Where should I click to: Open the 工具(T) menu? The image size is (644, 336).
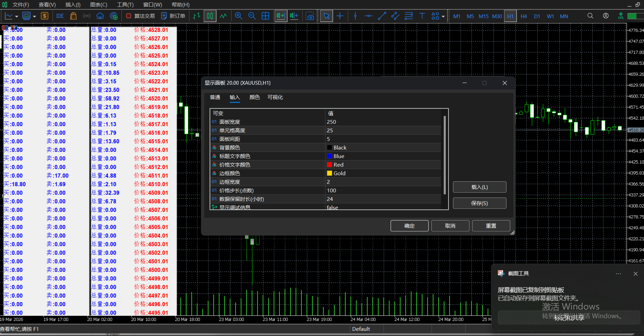click(x=125, y=5)
